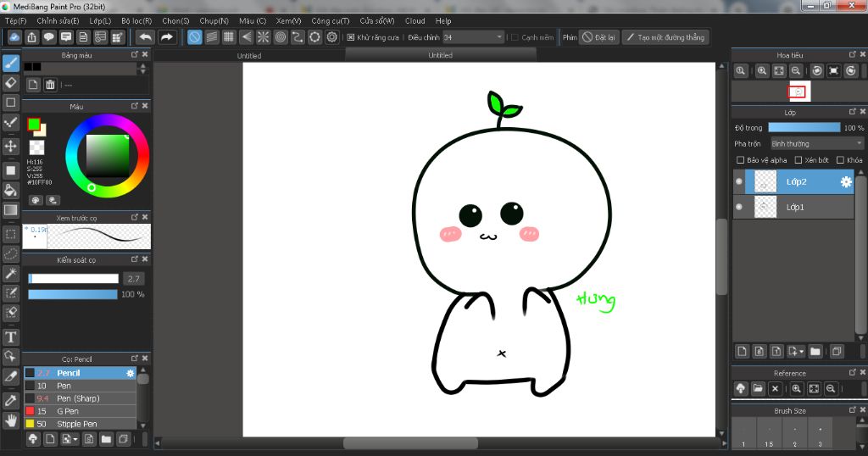Screen dimensions: 868x456
Task: Select the Text tool
Action: 10,336
